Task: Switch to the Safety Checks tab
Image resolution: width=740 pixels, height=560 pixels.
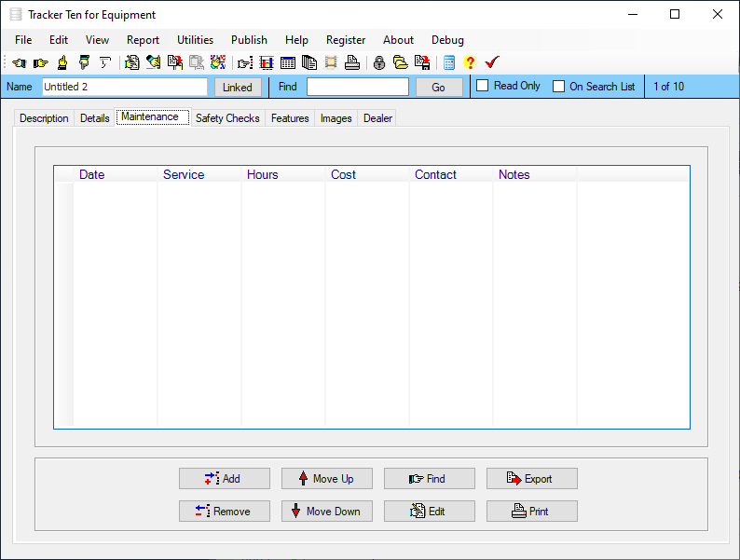Action: click(227, 118)
